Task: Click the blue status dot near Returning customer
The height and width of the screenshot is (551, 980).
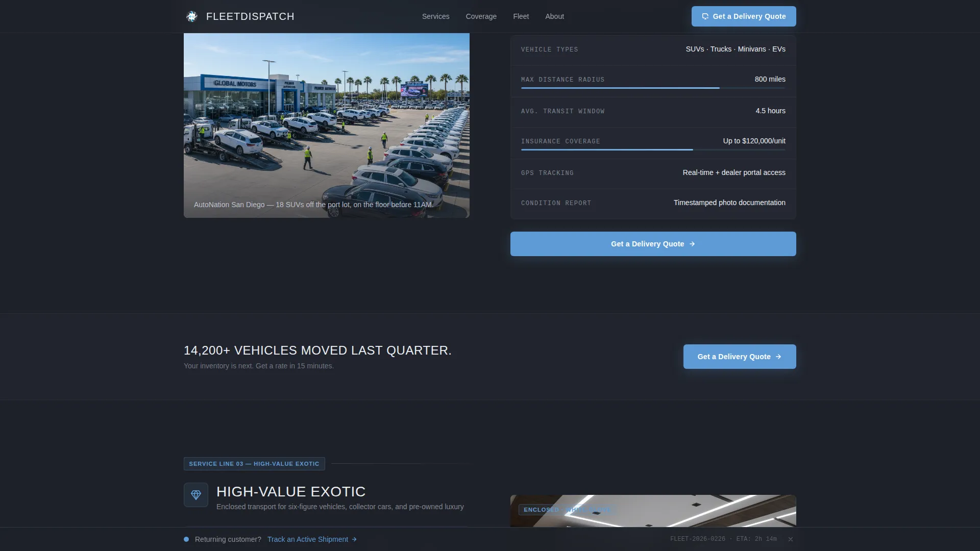Action: click(186, 539)
